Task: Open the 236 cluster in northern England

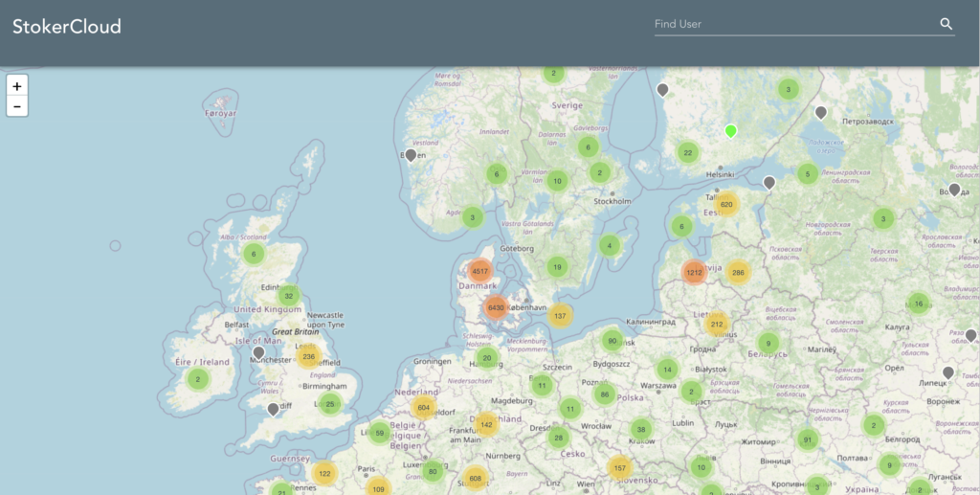Action: (x=308, y=356)
